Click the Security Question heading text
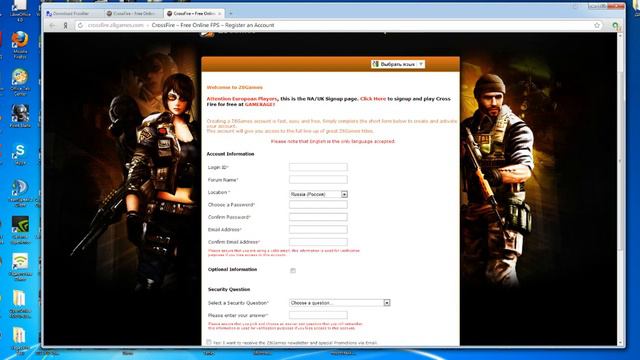Viewport: 640px width, 360px height. click(229, 289)
